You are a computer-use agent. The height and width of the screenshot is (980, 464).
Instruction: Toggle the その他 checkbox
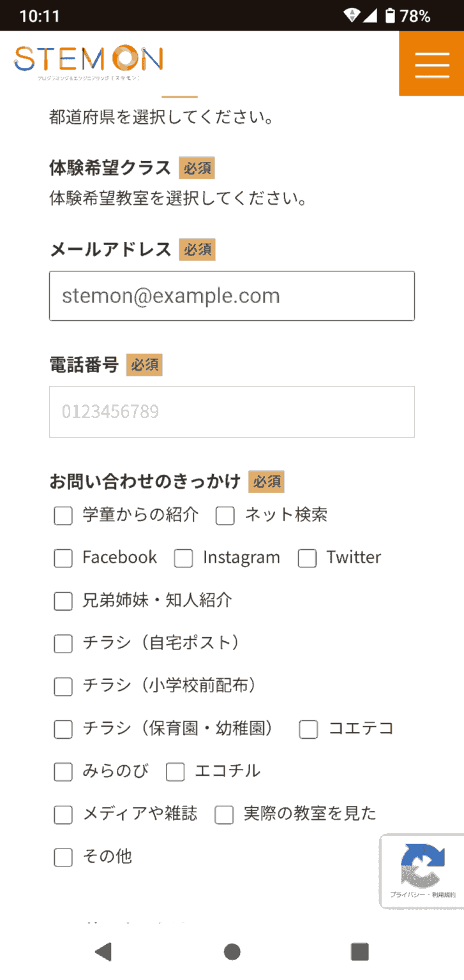(x=63, y=857)
